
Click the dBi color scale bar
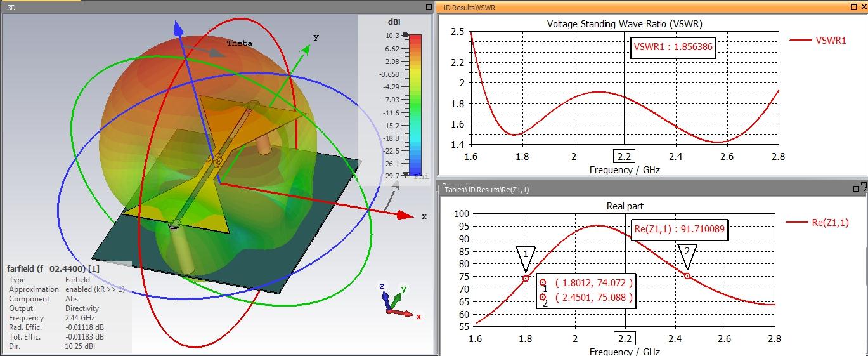415,105
